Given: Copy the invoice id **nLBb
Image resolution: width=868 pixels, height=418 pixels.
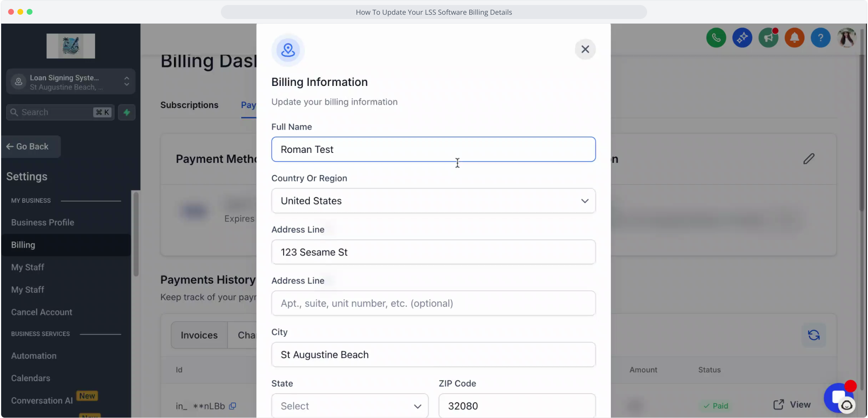Looking at the screenshot, I should pyautogui.click(x=232, y=406).
